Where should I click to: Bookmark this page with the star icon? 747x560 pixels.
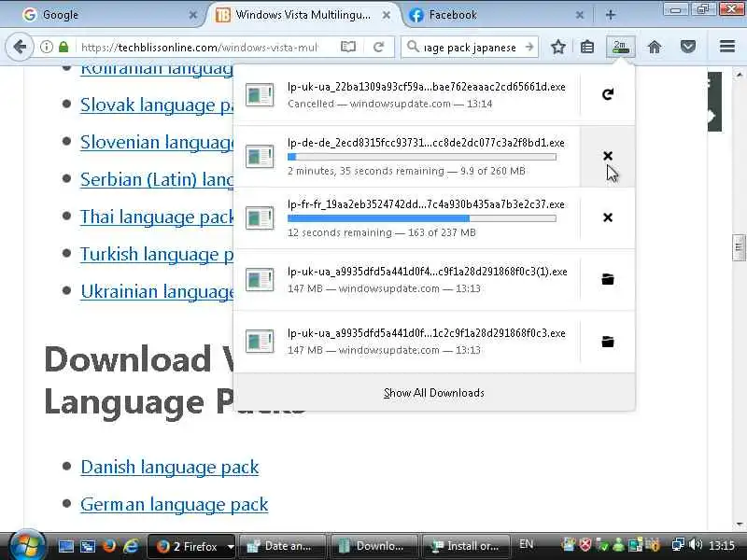tap(557, 47)
